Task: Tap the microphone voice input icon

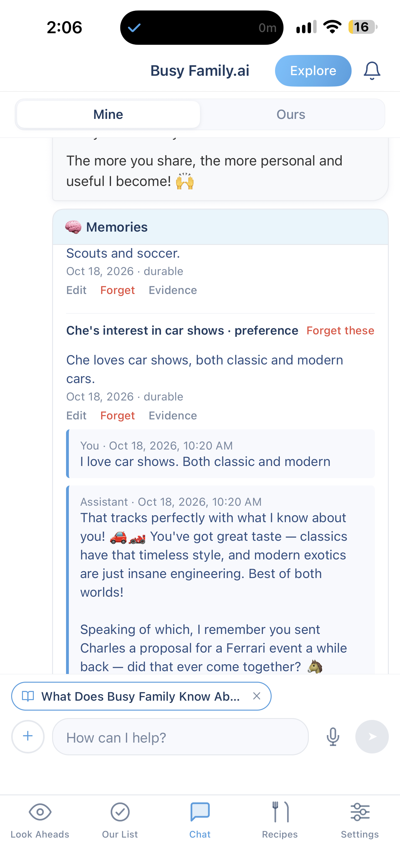Action: [333, 737]
